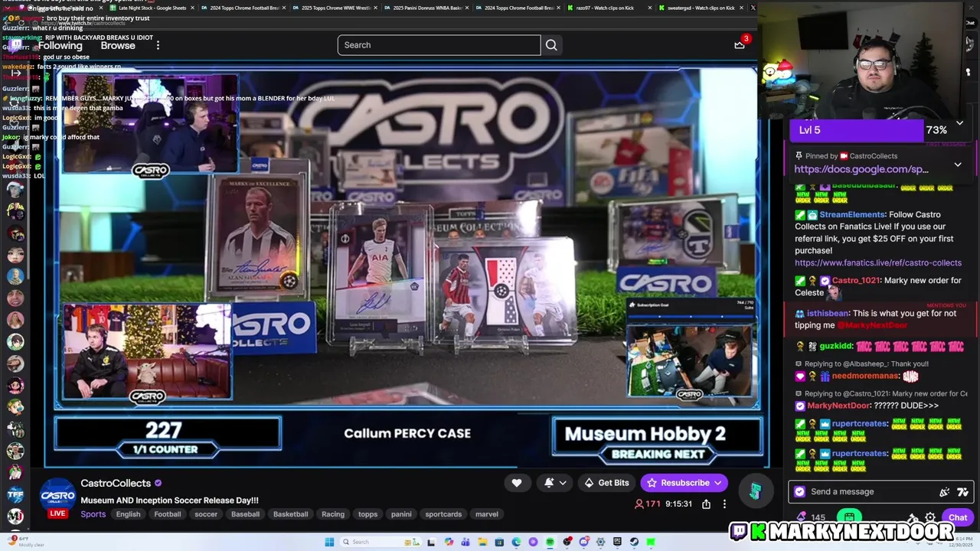Open the three-dot menu beside Browse

click(x=158, y=45)
